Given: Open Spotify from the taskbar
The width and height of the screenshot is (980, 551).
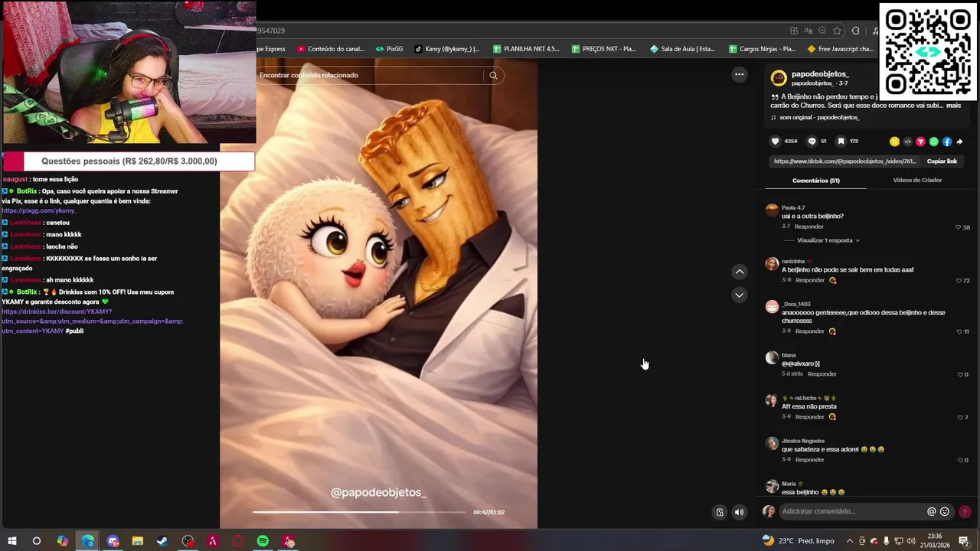Looking at the screenshot, I should click(263, 541).
